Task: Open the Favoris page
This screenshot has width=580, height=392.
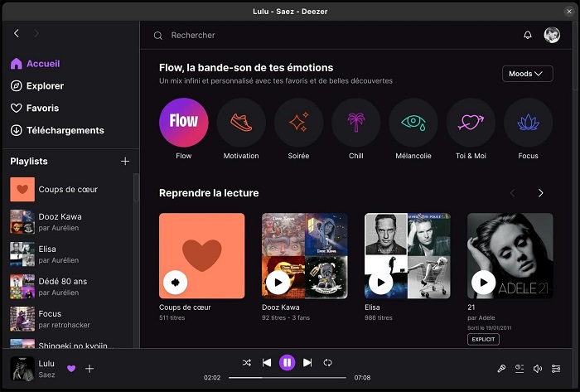Action: tap(35, 108)
